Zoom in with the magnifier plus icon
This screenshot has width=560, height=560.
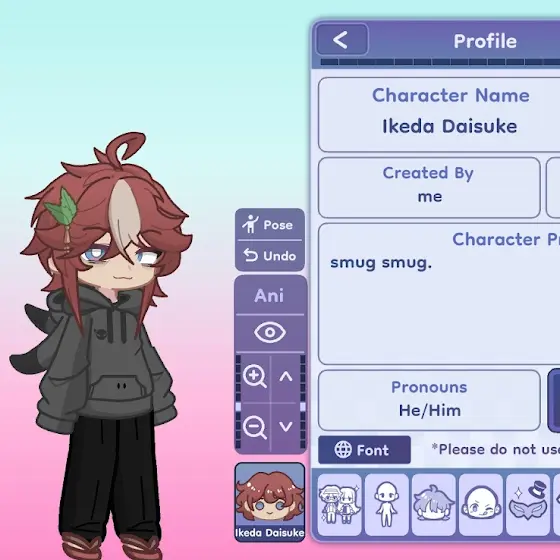click(x=254, y=377)
